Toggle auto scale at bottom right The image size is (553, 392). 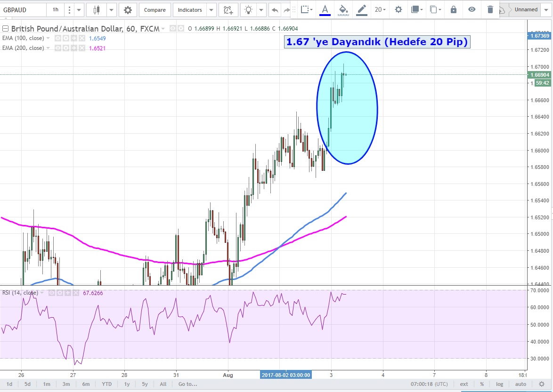click(520, 384)
